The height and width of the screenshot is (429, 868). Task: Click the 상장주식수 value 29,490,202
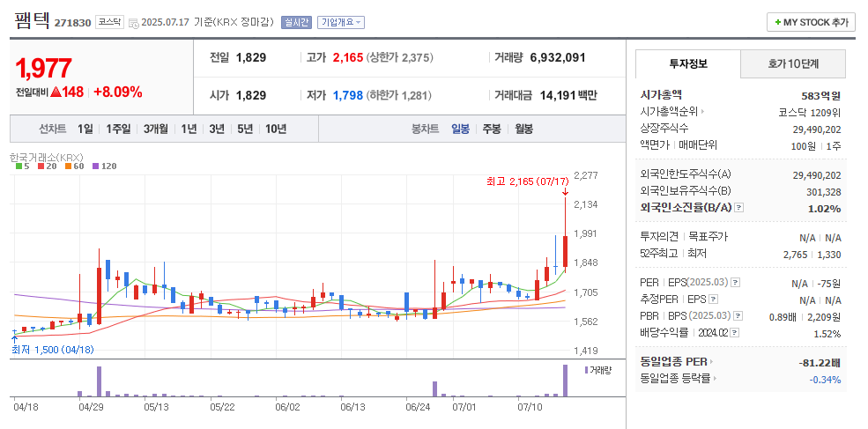(817, 129)
